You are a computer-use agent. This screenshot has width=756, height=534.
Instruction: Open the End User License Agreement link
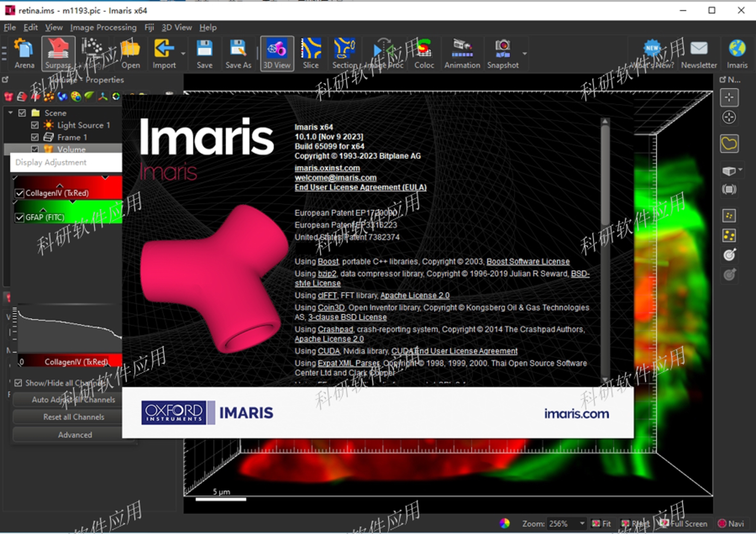tap(361, 187)
